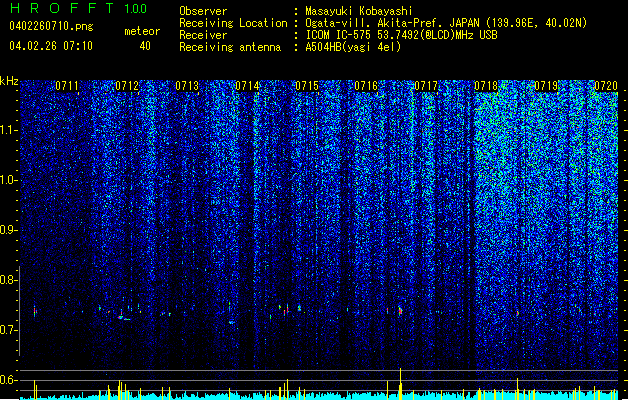This screenshot has height=400, width=629.
Task: Click the observer name Masayuki Kobayashi
Action: tap(359, 11)
